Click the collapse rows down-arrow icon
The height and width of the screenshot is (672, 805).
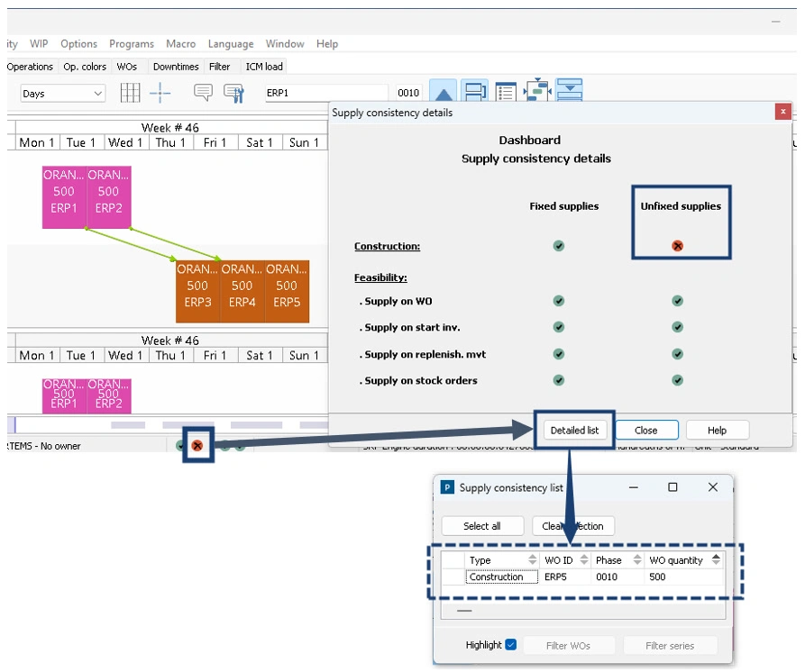(570, 90)
